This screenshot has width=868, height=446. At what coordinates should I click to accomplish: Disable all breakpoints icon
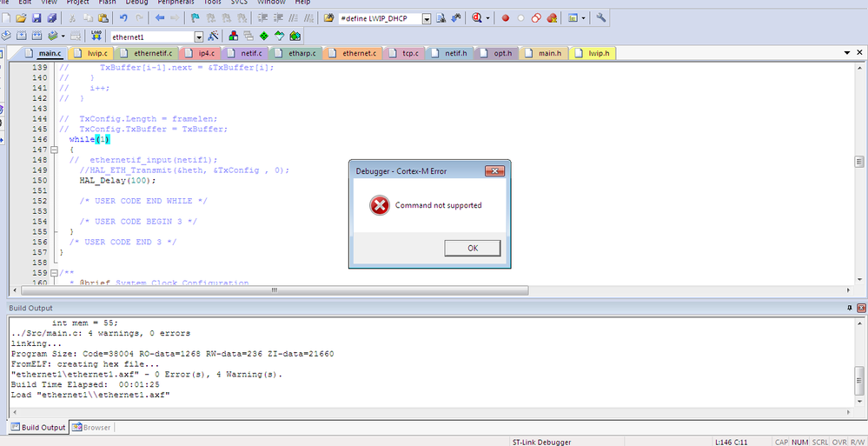coord(536,17)
